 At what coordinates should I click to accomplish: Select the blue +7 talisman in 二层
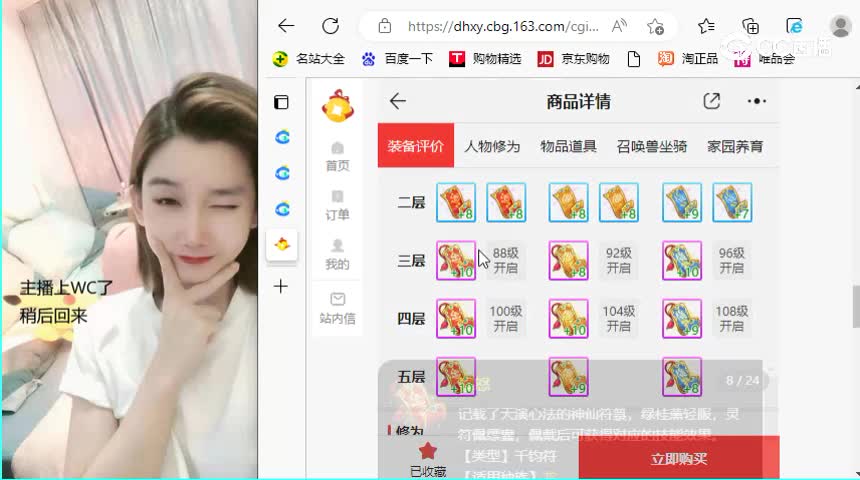732,202
